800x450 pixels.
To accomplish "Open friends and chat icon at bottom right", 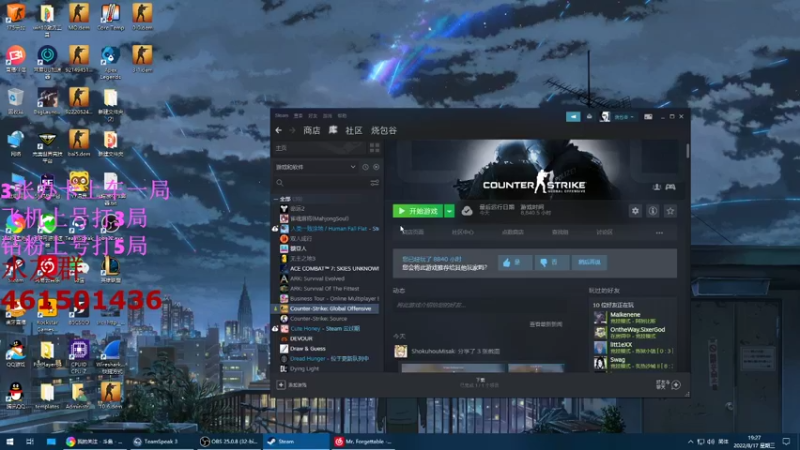I will [x=676, y=385].
